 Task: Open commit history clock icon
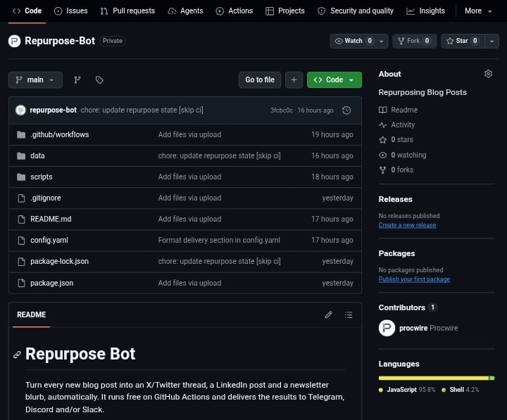(346, 110)
